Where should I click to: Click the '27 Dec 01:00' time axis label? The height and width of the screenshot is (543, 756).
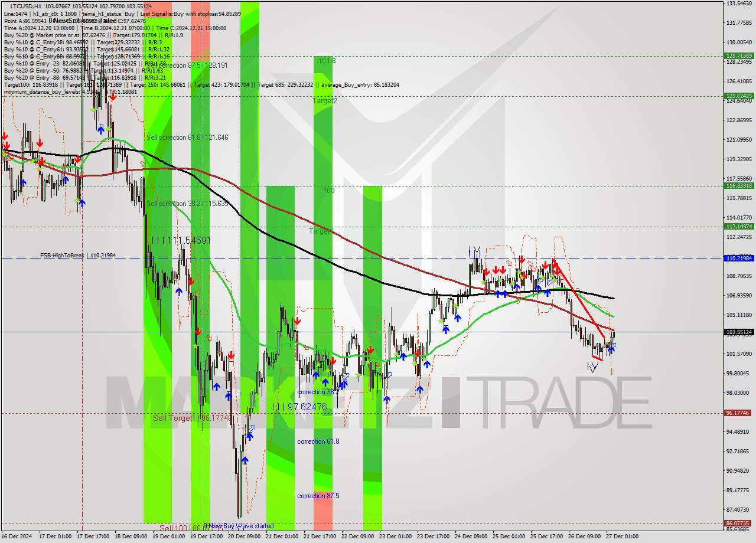coord(622,537)
